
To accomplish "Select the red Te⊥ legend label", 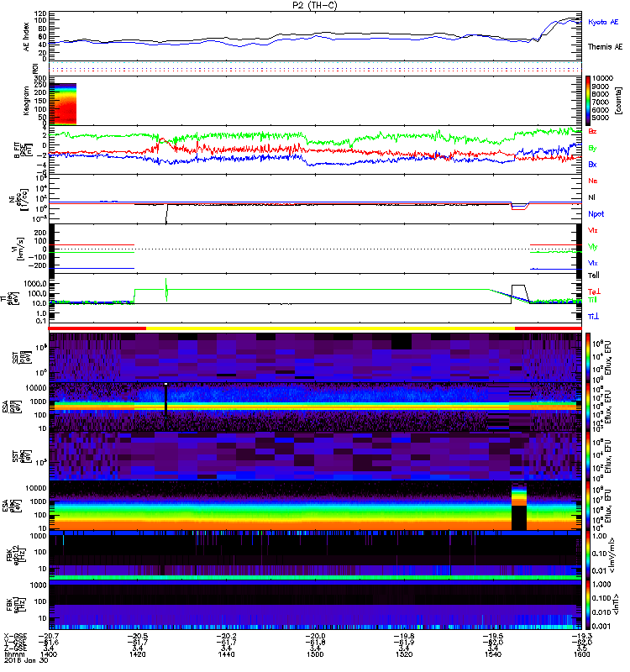I will coord(594,292).
